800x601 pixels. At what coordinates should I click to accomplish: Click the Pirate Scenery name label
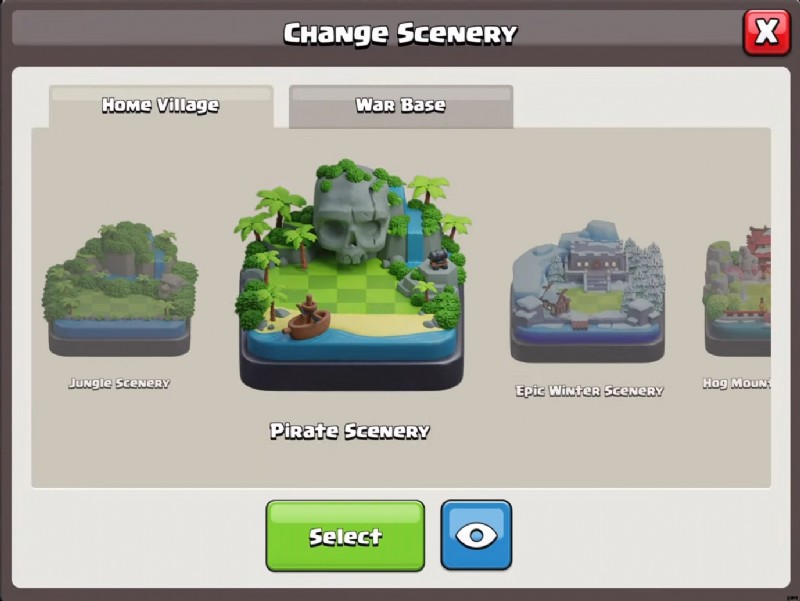click(x=349, y=431)
